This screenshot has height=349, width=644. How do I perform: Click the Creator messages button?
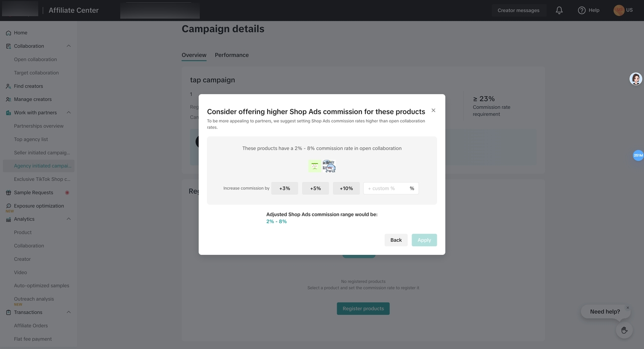coord(518,10)
